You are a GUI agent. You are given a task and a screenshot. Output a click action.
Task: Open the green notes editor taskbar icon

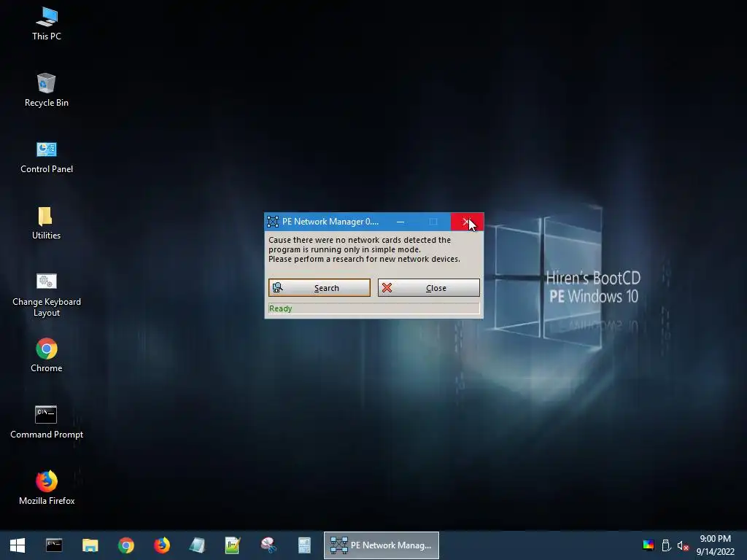tap(233, 545)
